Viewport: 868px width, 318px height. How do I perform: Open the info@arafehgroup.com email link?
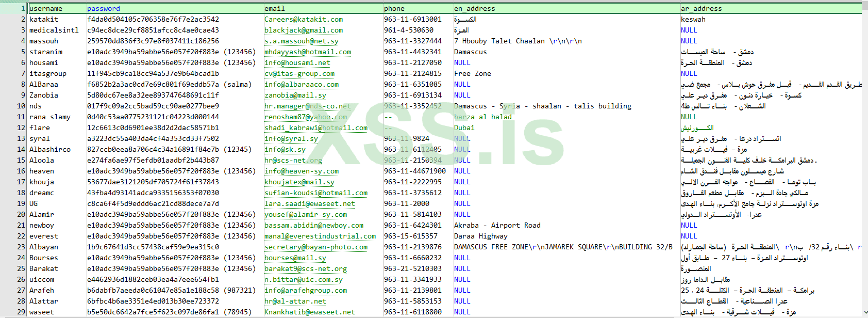coord(306,290)
